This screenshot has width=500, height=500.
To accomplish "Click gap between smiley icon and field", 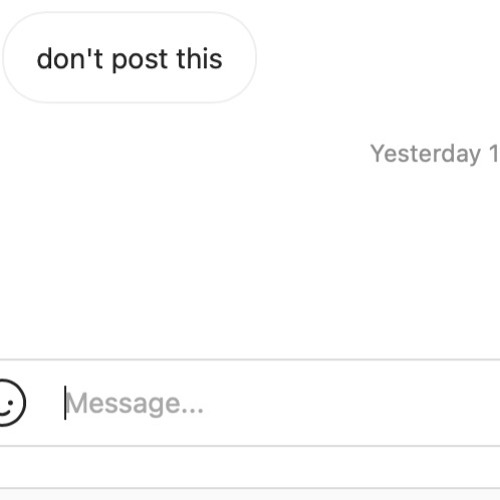I will coord(45,403).
